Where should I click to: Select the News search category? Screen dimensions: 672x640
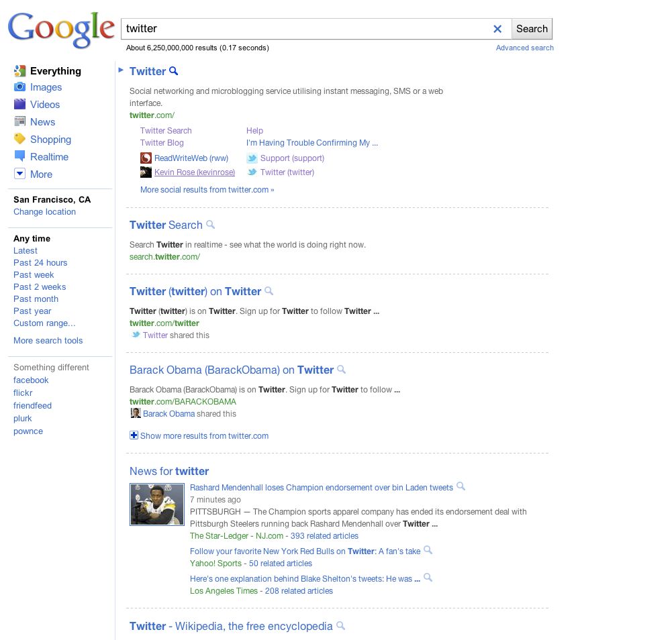[42, 122]
